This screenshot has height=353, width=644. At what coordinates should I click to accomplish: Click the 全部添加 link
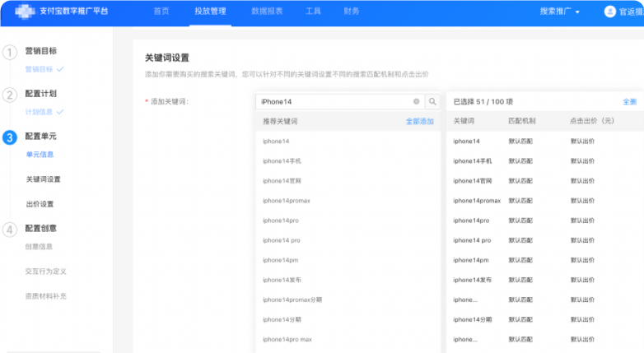(x=420, y=122)
